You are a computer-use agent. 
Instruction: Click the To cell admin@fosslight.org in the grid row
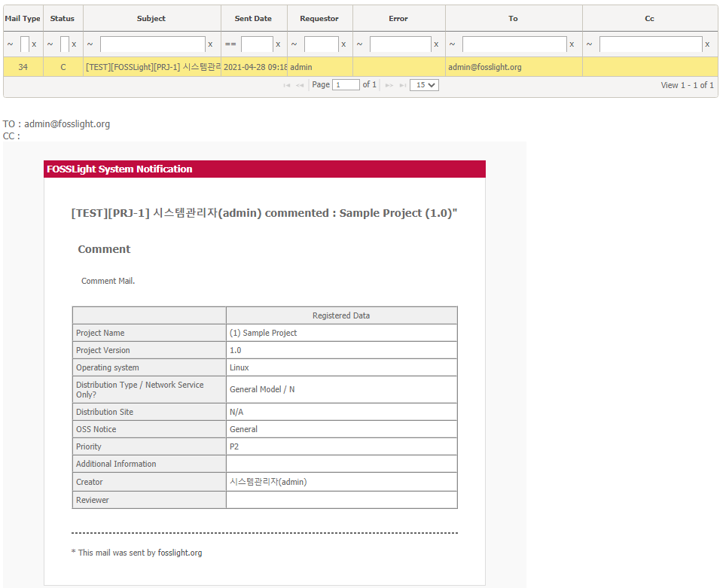514,67
